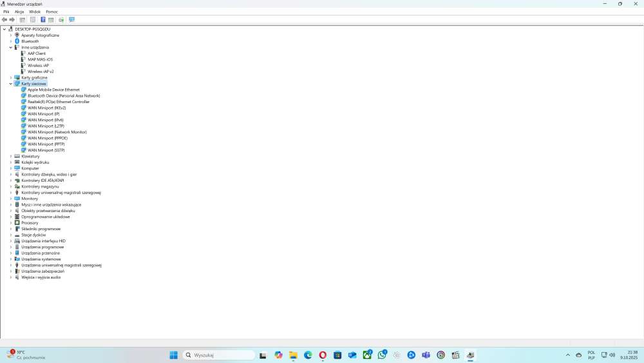Click the Komputer category icon
The height and width of the screenshot is (363, 644).
point(17,168)
